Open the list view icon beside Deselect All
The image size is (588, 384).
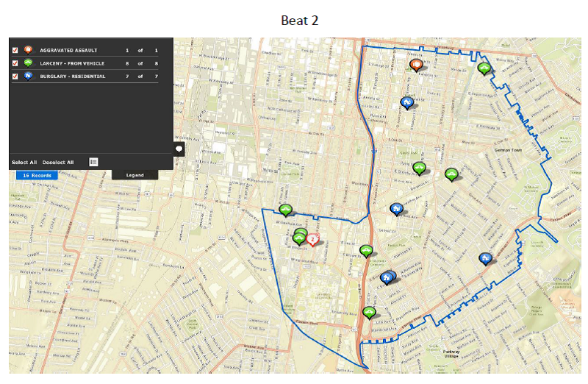point(93,162)
